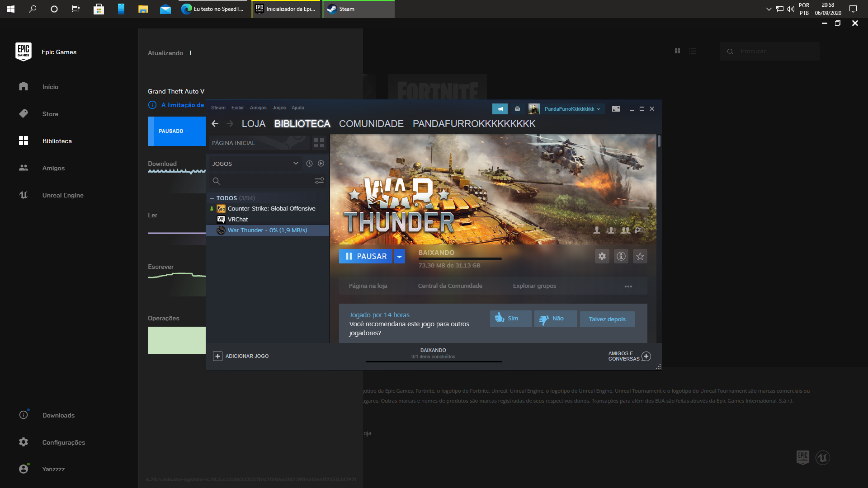Recommend War Thunder with Sim
Image resolution: width=868 pixels, height=488 pixels.
pyautogui.click(x=510, y=319)
